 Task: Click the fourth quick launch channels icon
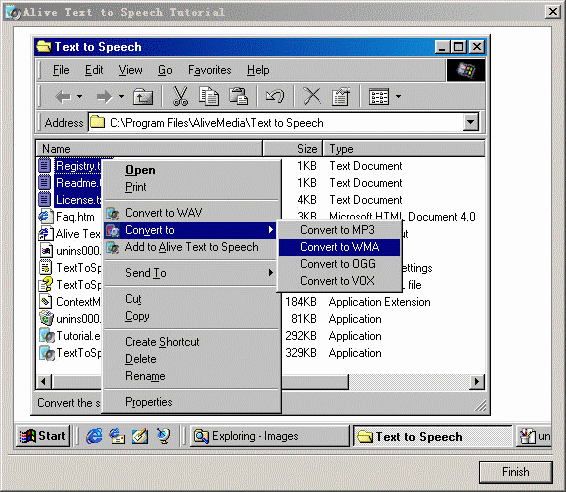tap(163, 436)
